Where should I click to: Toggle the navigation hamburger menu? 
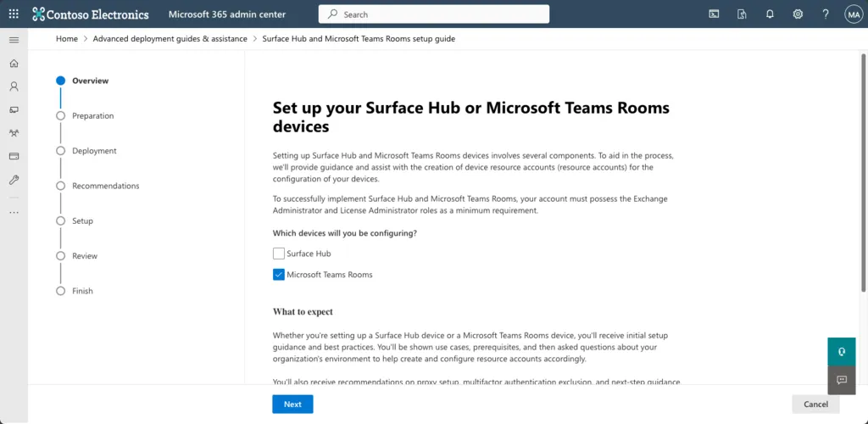click(x=14, y=40)
